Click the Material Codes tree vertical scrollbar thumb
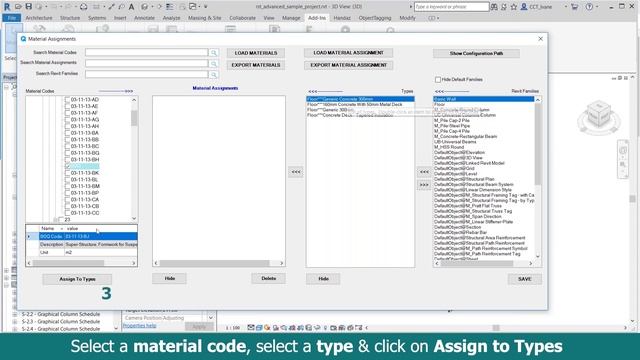This screenshot has height=360, width=640. point(134,118)
